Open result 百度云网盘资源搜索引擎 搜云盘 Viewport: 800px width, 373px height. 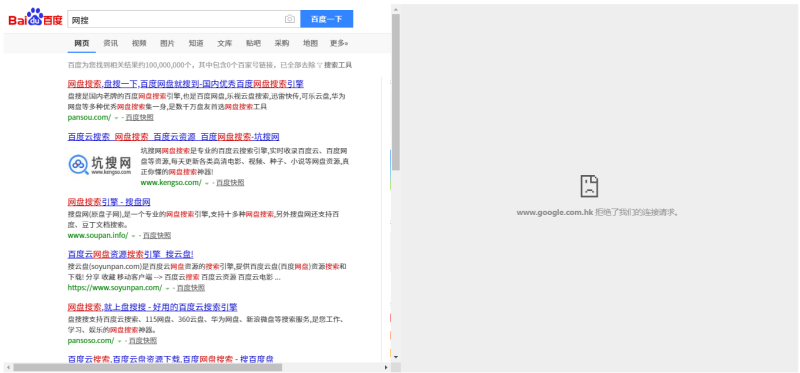pyautogui.click(x=131, y=254)
